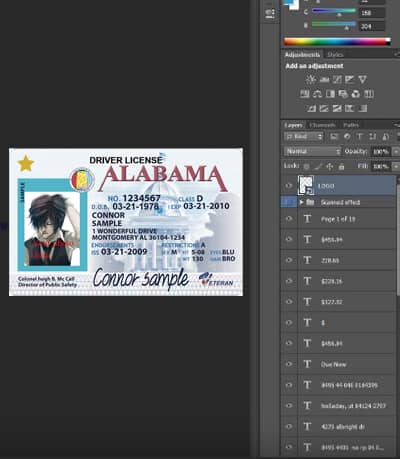The height and width of the screenshot is (459, 400).
Task: Add a Curves adjustment layer
Action: point(337,79)
